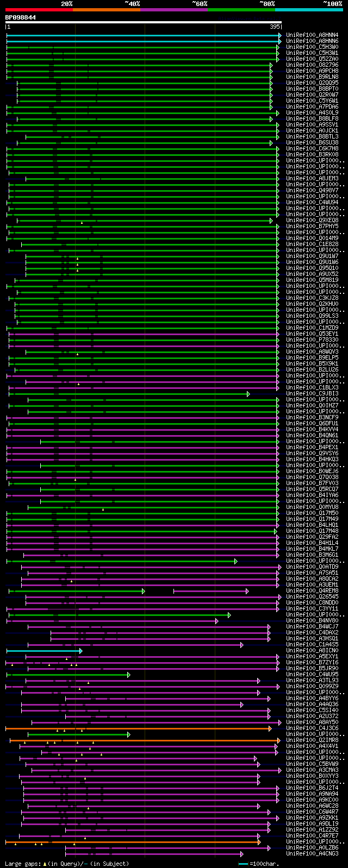Select the label UniRef100_Q9VSY6
This screenshot has height=868, width=348.
click(312, 453)
